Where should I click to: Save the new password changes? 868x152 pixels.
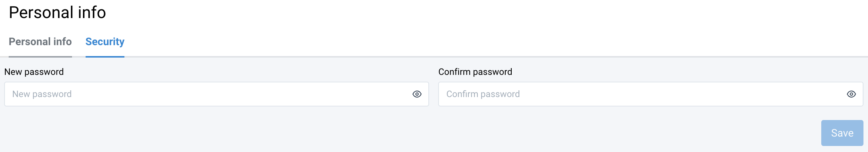click(x=842, y=133)
